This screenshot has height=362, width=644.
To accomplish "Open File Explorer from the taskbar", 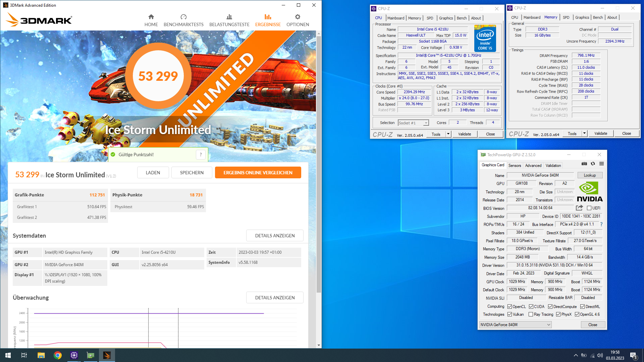I will click(41, 355).
